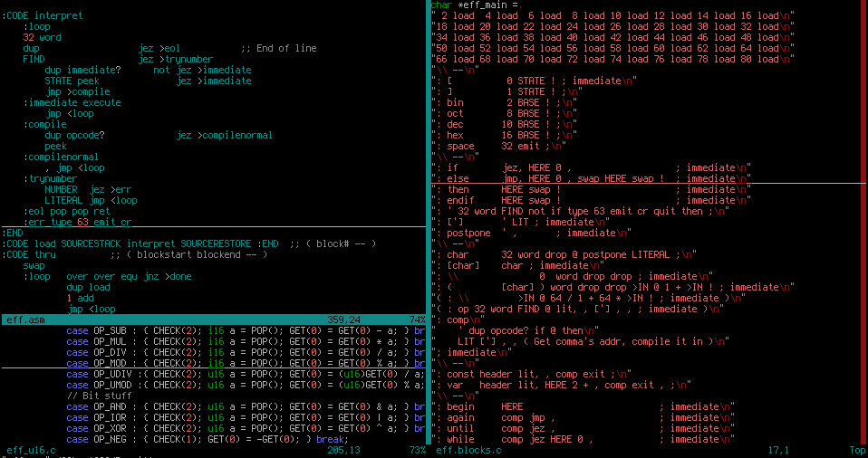Click the ';; End of line' comment
The height and width of the screenshot is (458, 868).
[278, 48]
